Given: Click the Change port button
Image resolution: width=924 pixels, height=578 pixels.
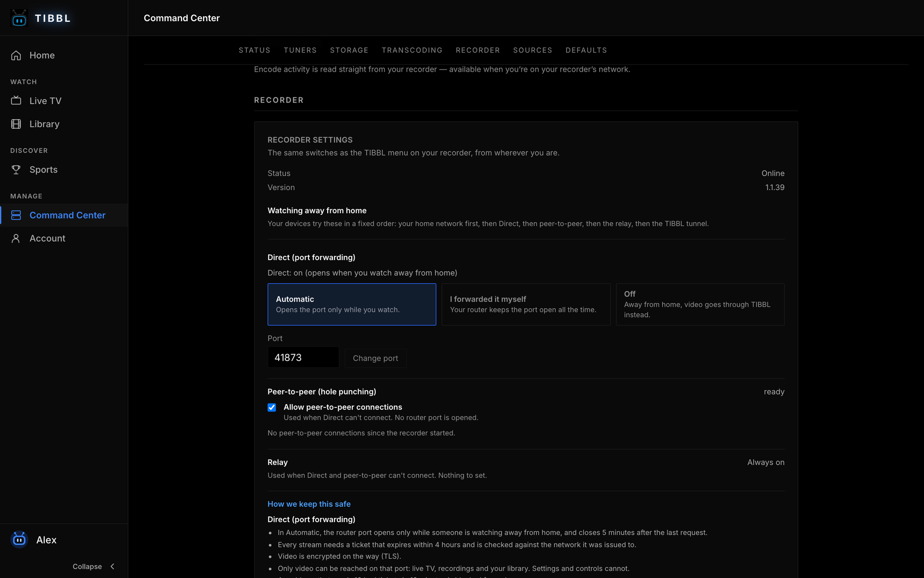Looking at the screenshot, I should [x=375, y=358].
